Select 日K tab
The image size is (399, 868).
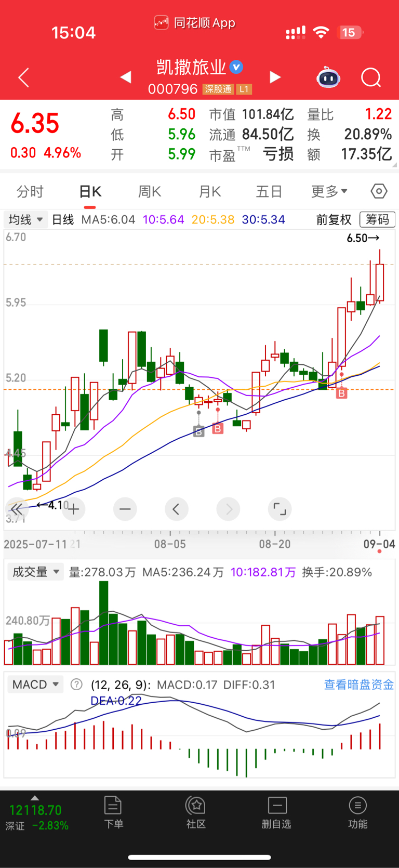[x=90, y=191]
